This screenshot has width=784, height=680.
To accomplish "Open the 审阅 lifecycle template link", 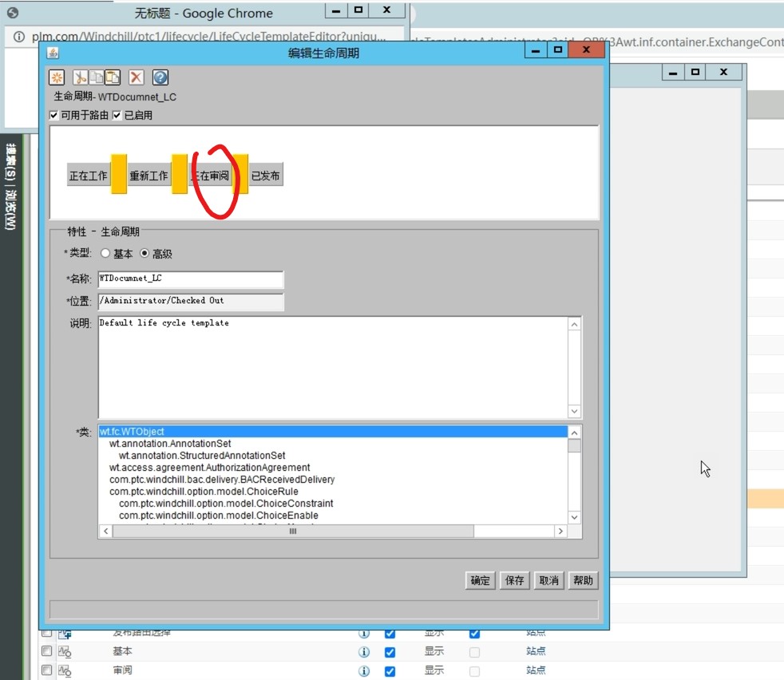I will (x=122, y=670).
